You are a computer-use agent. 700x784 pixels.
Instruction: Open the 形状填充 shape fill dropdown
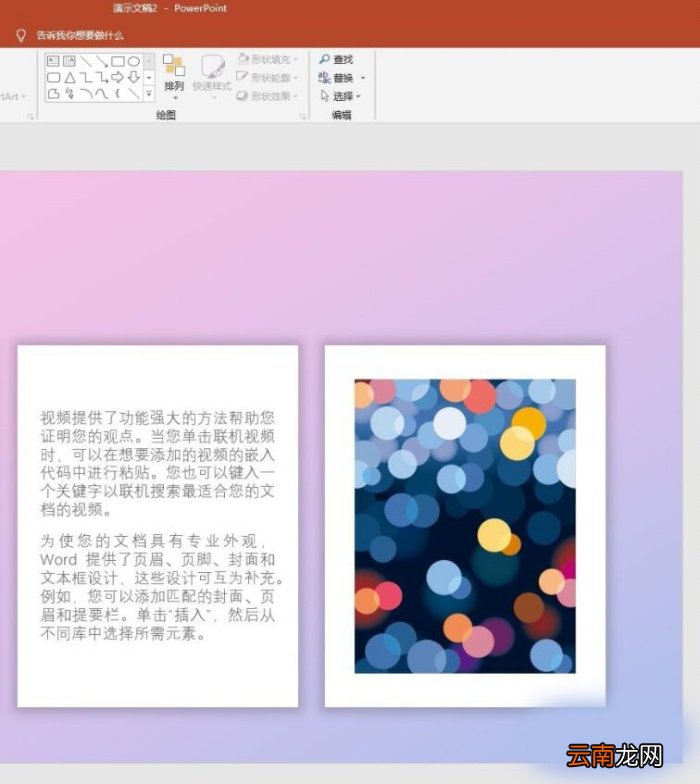pos(267,60)
